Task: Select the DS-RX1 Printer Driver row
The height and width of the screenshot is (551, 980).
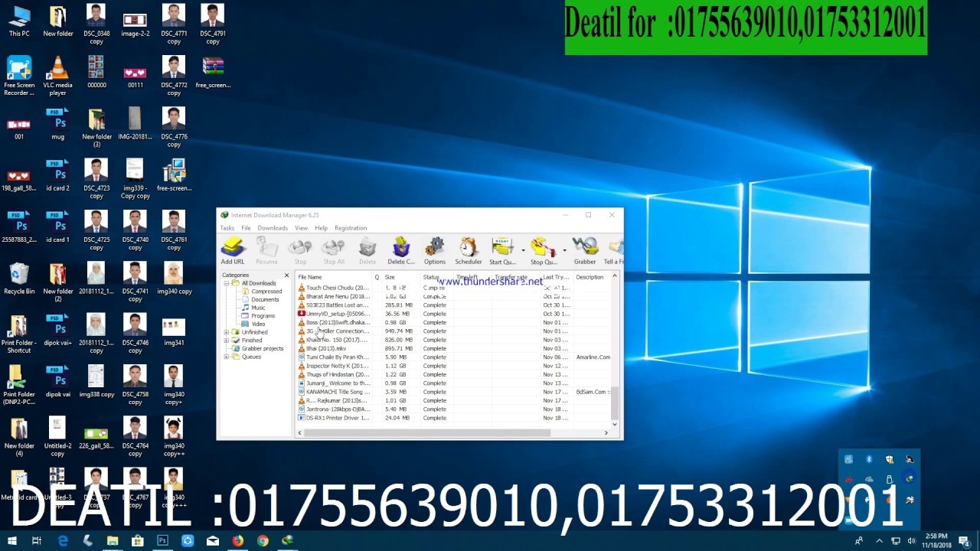Action: (452, 418)
